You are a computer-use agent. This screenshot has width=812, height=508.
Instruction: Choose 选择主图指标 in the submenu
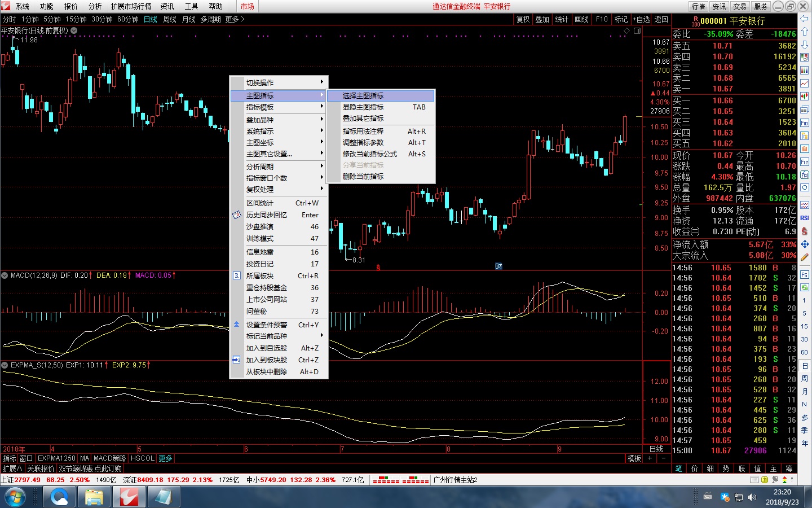381,95
